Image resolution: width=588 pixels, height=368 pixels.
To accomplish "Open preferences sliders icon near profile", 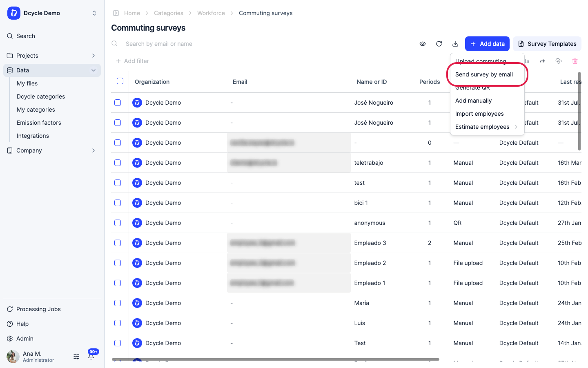I will tap(76, 357).
